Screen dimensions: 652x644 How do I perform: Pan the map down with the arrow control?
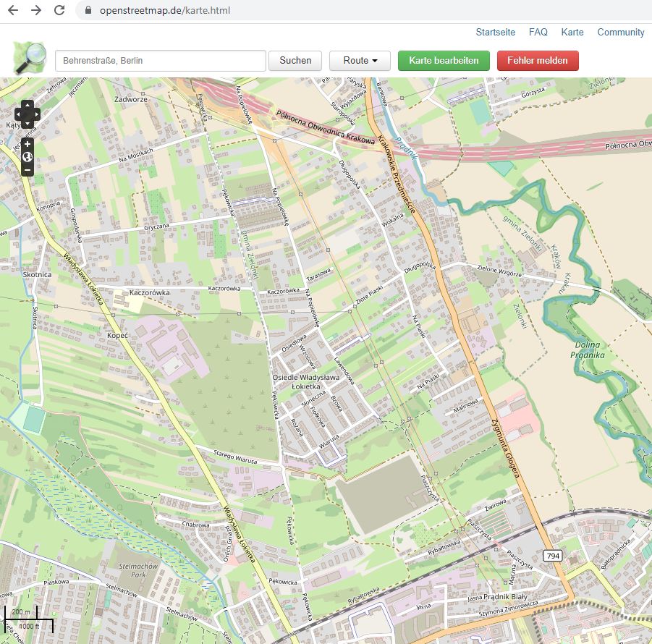pyautogui.click(x=27, y=124)
